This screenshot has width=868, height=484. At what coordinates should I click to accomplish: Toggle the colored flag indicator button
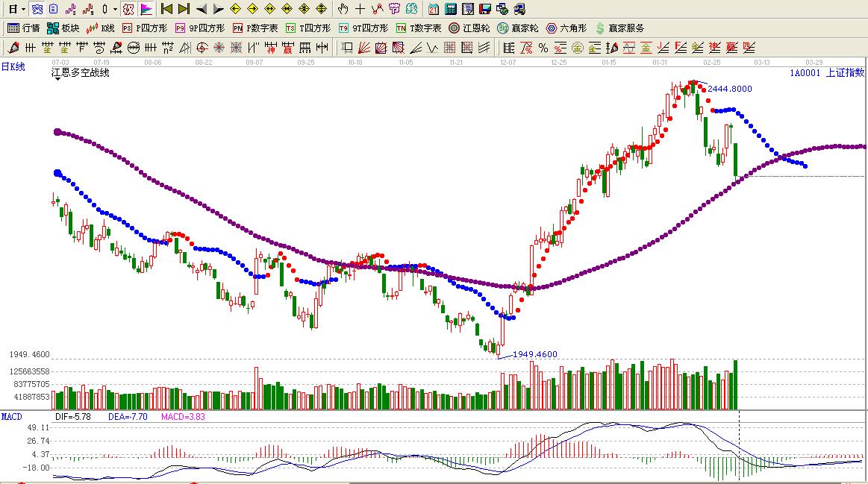pos(146,9)
